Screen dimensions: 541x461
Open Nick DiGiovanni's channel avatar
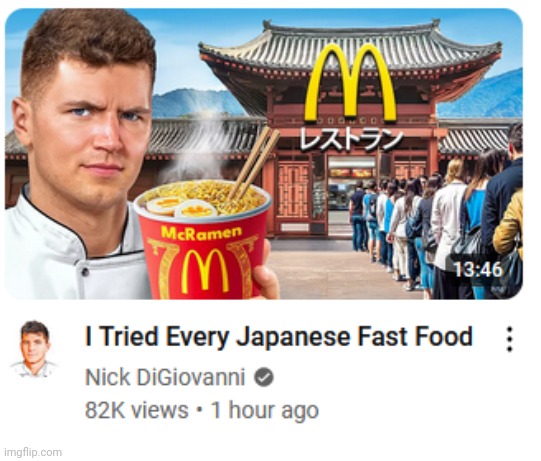[34, 349]
